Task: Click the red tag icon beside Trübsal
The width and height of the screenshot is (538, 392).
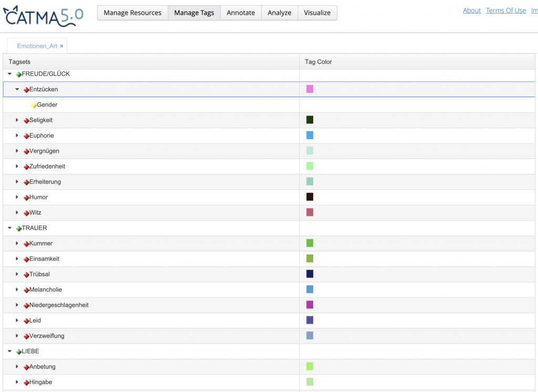Action: click(x=26, y=275)
